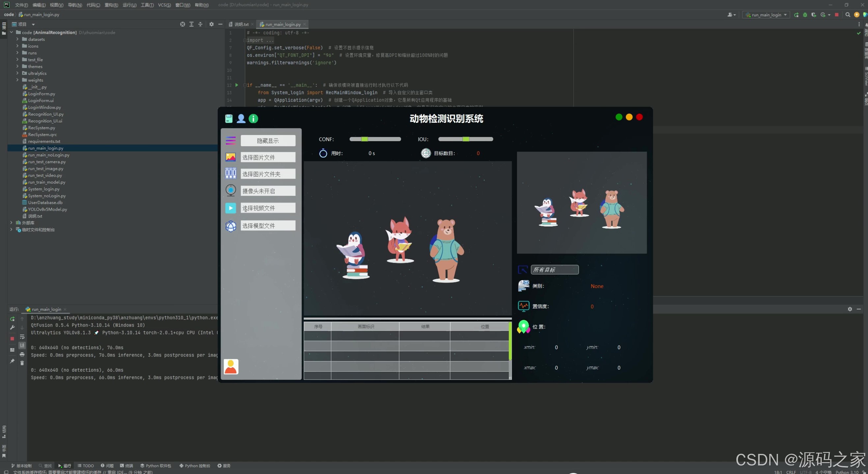The height and width of the screenshot is (474, 868).
Task: Expand the weights folder
Action: pyautogui.click(x=17, y=80)
